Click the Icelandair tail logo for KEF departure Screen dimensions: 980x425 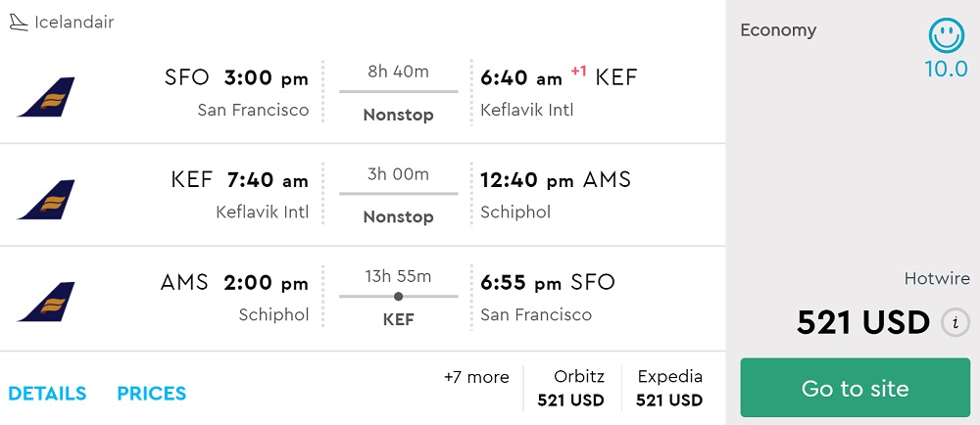pos(46,199)
